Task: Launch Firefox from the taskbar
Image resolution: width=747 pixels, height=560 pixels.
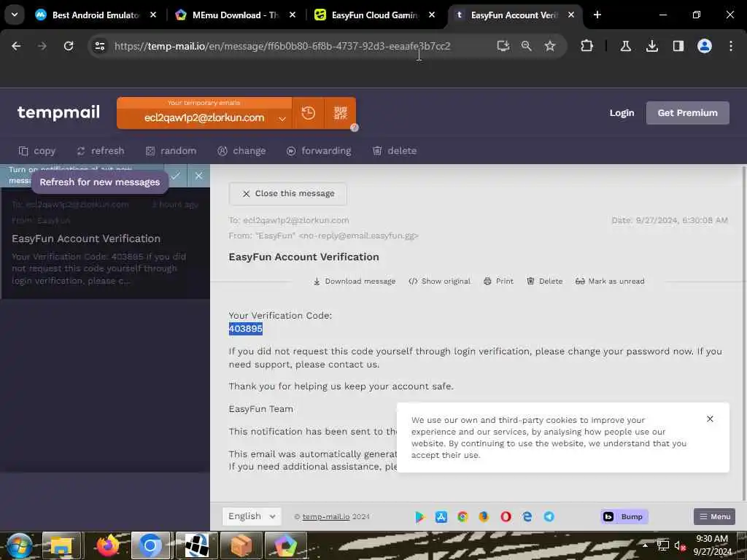Action: (108, 545)
